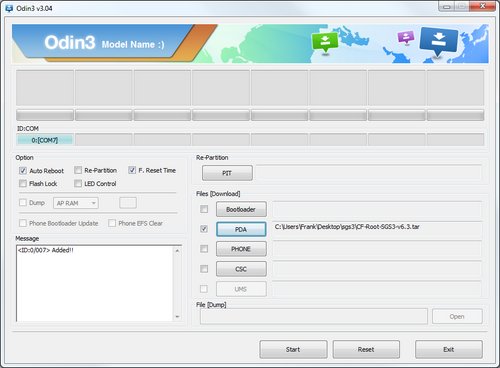
Task: Uncheck the PDA file checkbox
Action: click(x=204, y=229)
